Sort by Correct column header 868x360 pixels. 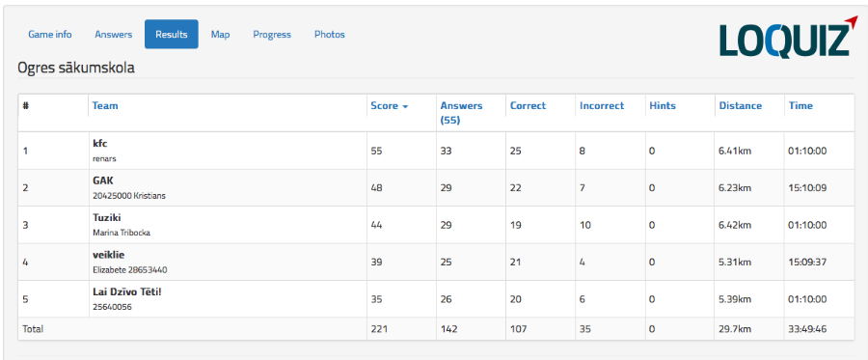(x=528, y=106)
